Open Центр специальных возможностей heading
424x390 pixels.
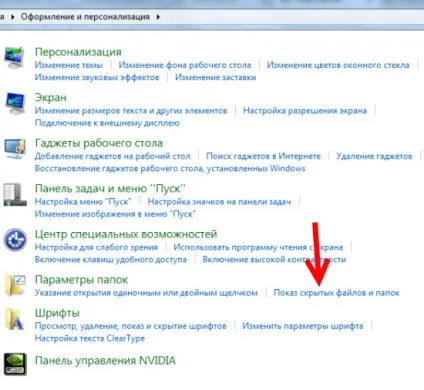[x=126, y=234]
